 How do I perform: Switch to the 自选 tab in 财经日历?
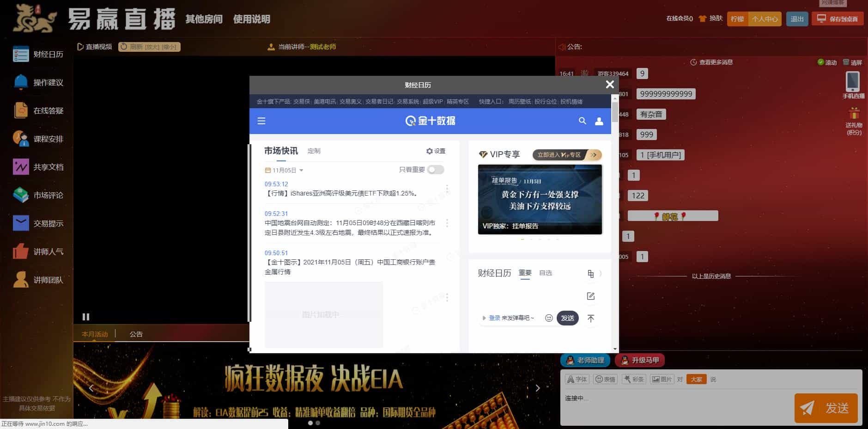tap(546, 273)
